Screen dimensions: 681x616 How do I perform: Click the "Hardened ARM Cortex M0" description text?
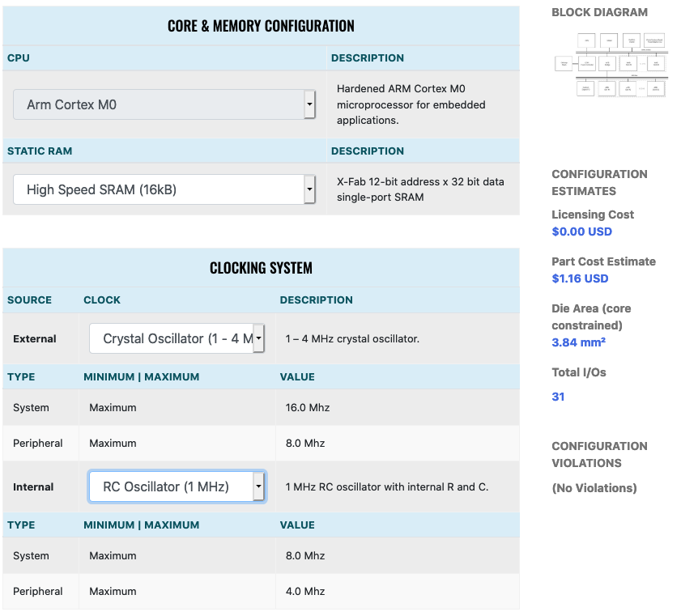[411, 104]
